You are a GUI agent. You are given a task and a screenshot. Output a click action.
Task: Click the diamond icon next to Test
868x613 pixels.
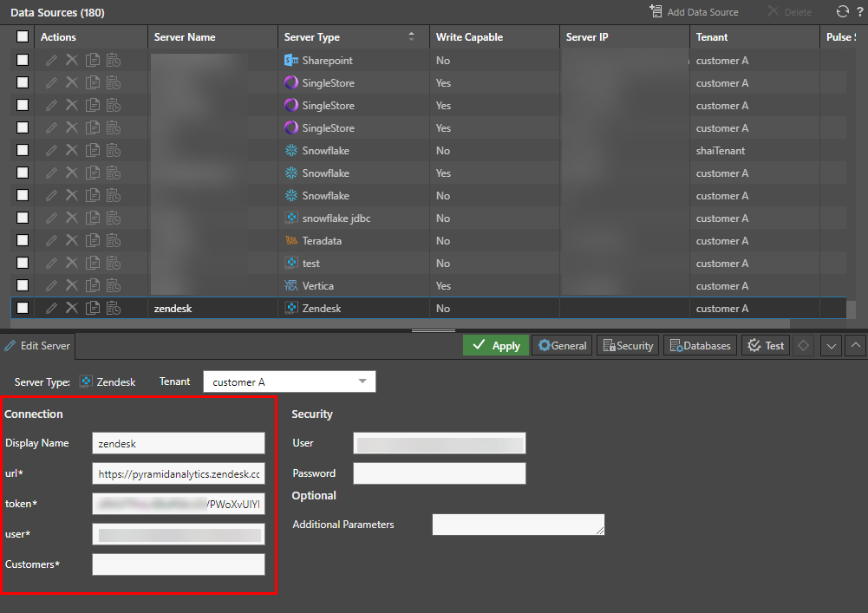click(x=804, y=346)
